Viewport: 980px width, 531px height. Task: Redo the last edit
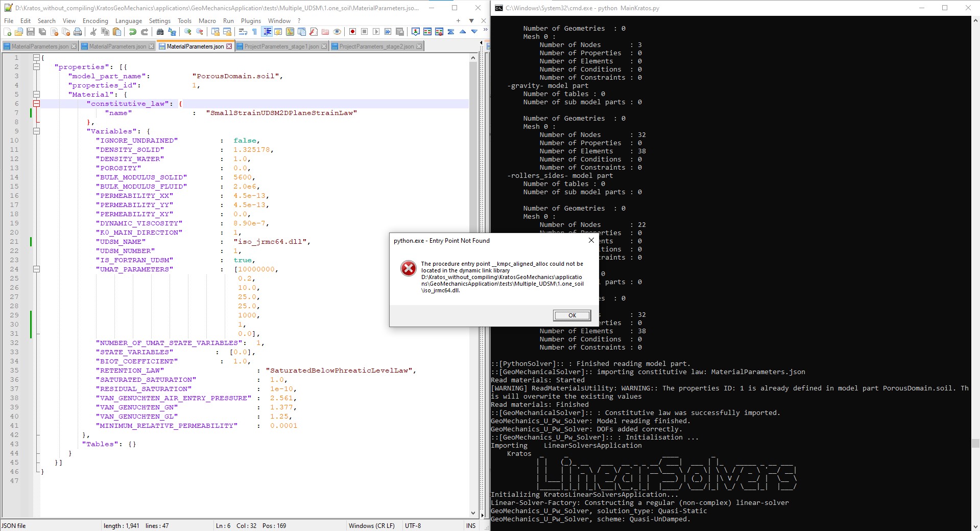(x=144, y=32)
